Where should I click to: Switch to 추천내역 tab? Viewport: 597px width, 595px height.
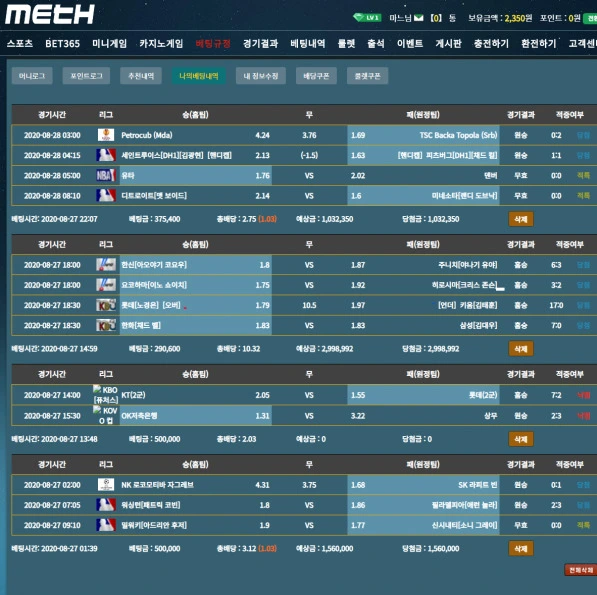pyautogui.click(x=141, y=76)
